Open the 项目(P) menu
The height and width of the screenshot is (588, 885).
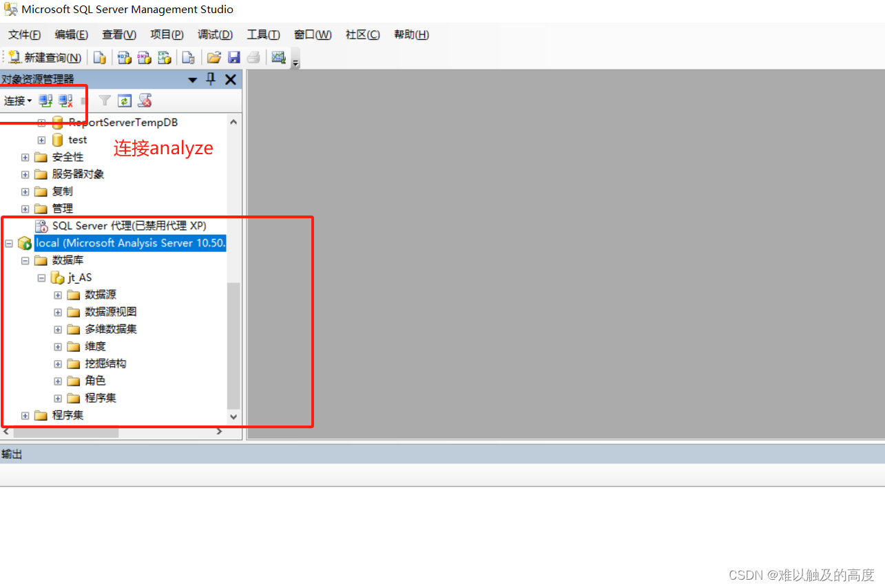167,34
